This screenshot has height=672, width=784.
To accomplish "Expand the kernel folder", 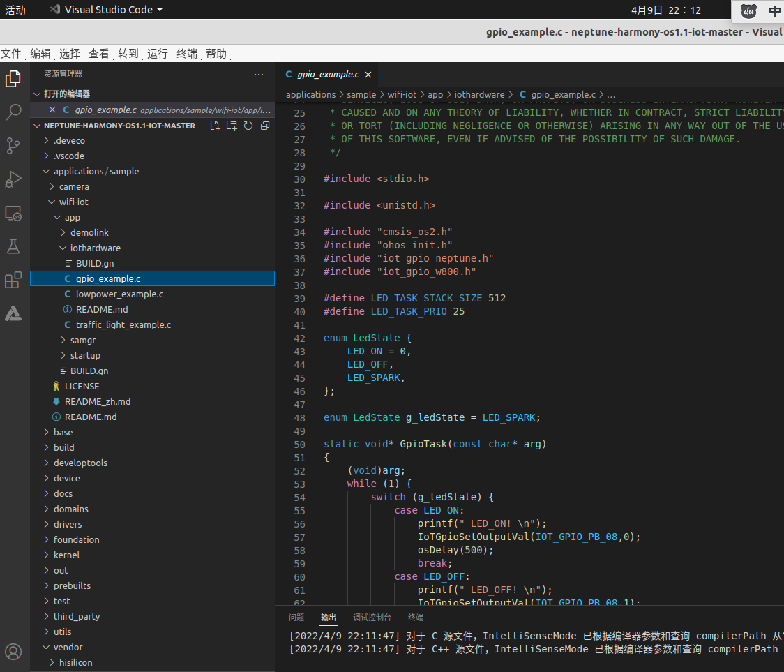I will pyautogui.click(x=153, y=555).
